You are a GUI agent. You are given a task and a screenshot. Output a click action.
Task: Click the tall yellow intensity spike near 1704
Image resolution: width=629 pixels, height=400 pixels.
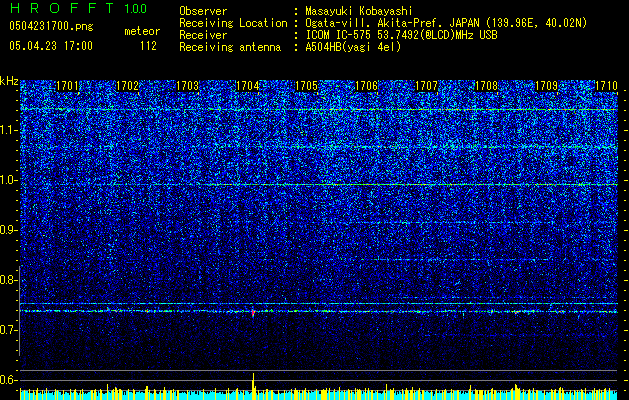tap(253, 386)
